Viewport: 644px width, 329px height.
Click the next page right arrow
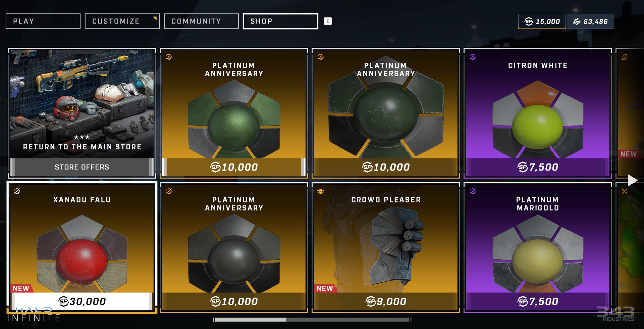(x=632, y=180)
